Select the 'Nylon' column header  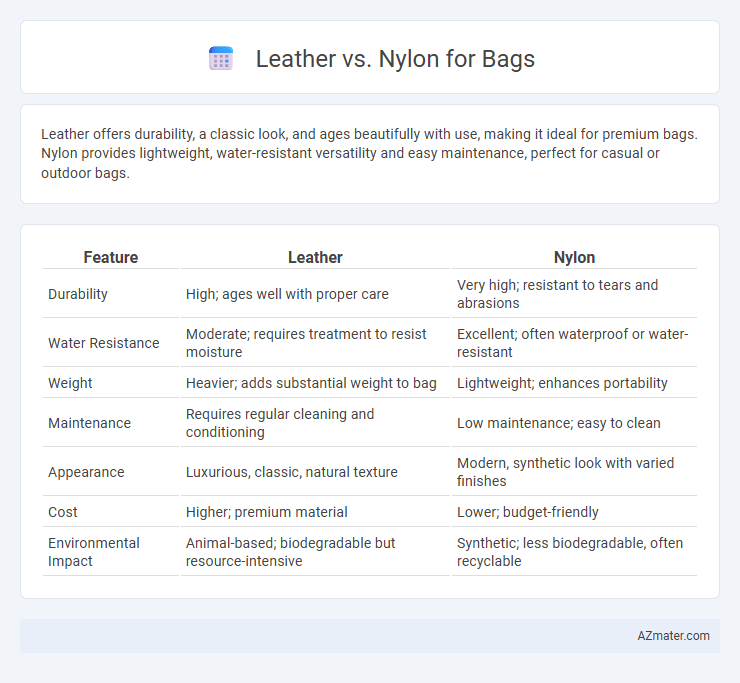point(574,257)
